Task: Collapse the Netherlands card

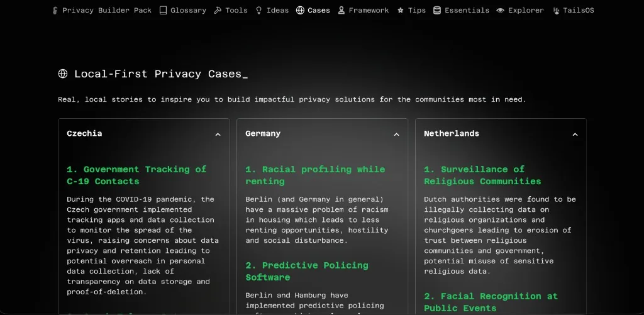Action: click(x=575, y=135)
